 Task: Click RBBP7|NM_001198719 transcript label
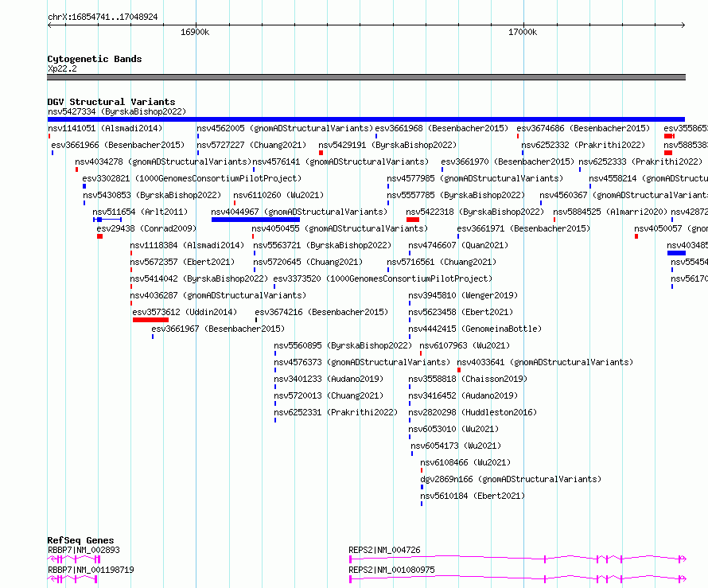coord(91,570)
